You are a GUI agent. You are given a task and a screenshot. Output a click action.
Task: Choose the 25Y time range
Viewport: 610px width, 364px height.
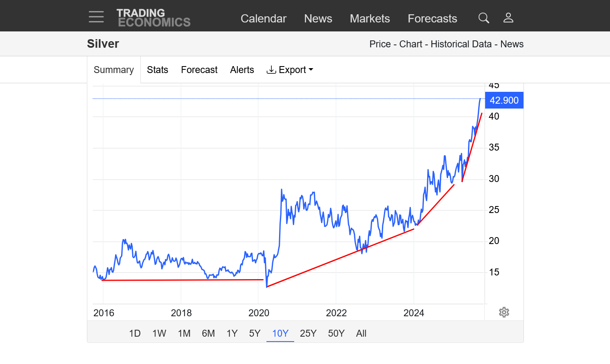[x=308, y=333]
